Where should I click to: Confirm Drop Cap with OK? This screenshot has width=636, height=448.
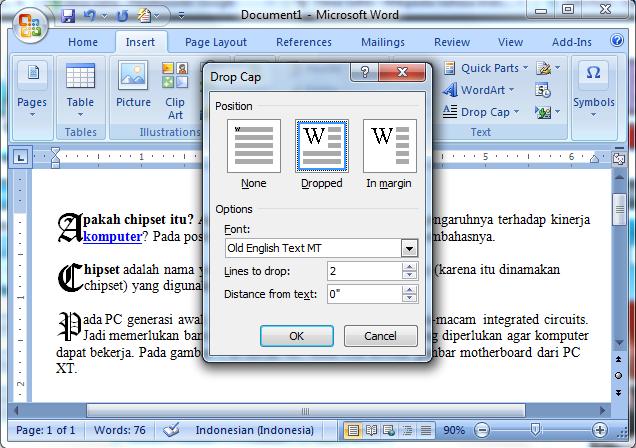coord(297,336)
